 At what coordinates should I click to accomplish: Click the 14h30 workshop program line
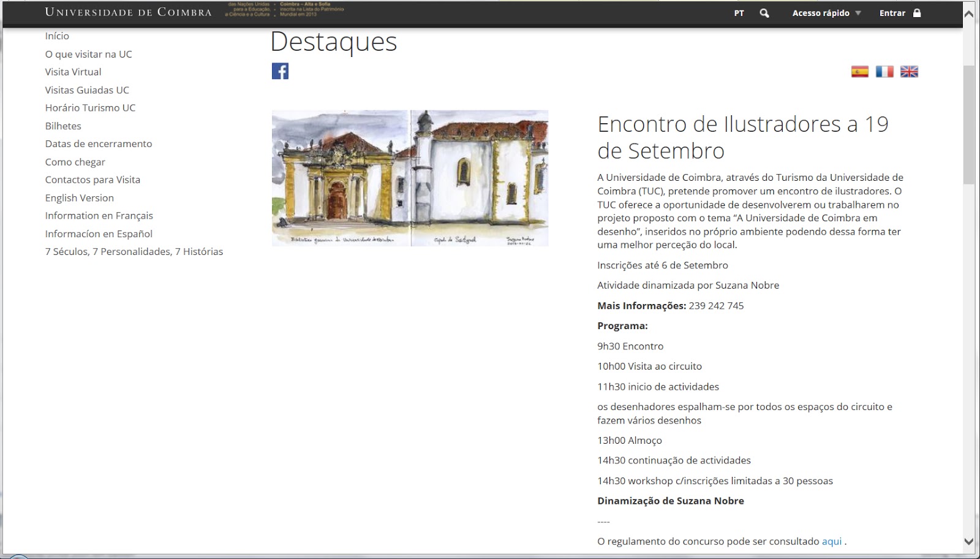coord(715,481)
